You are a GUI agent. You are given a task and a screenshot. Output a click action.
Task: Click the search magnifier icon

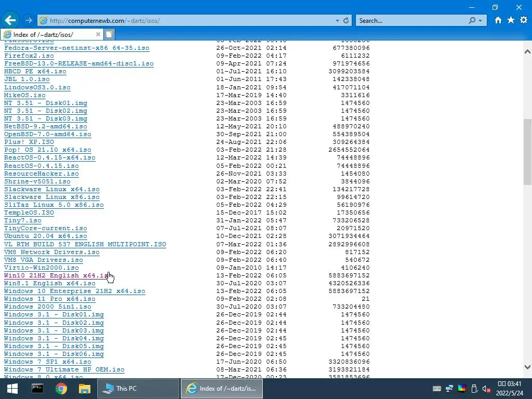point(472,20)
